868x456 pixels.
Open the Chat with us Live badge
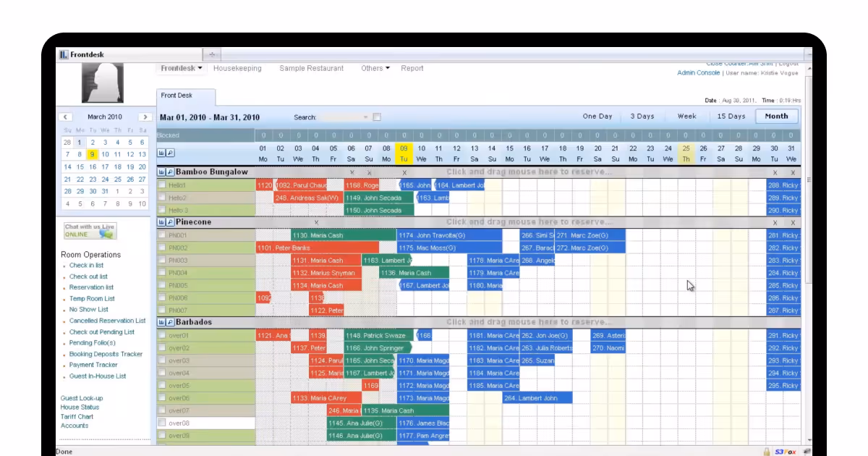click(90, 231)
